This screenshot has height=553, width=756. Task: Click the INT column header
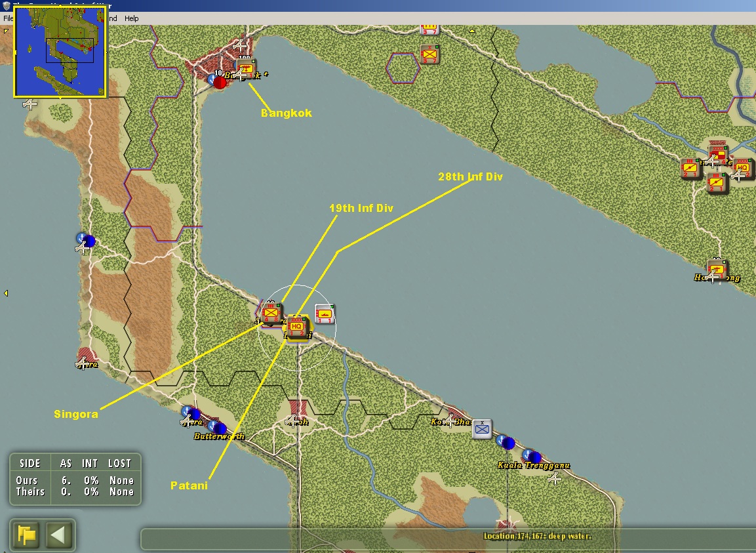point(90,464)
